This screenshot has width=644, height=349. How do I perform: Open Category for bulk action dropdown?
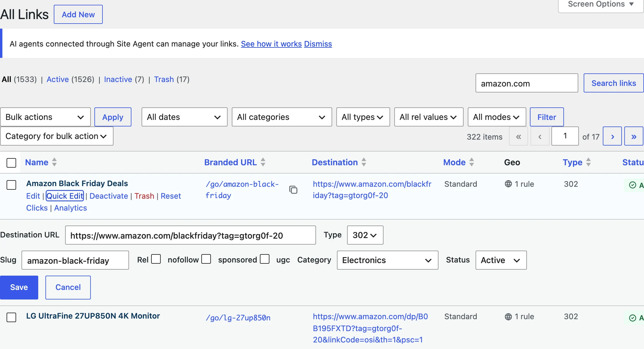(57, 136)
